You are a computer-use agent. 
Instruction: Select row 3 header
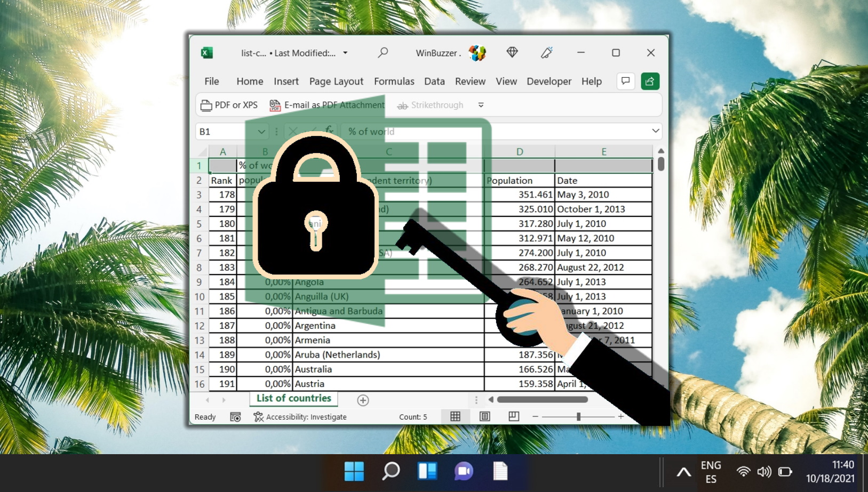(199, 195)
